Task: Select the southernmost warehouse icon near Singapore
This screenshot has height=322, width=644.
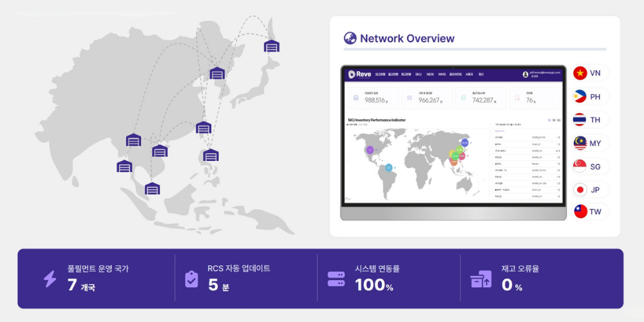Action: click(x=152, y=189)
